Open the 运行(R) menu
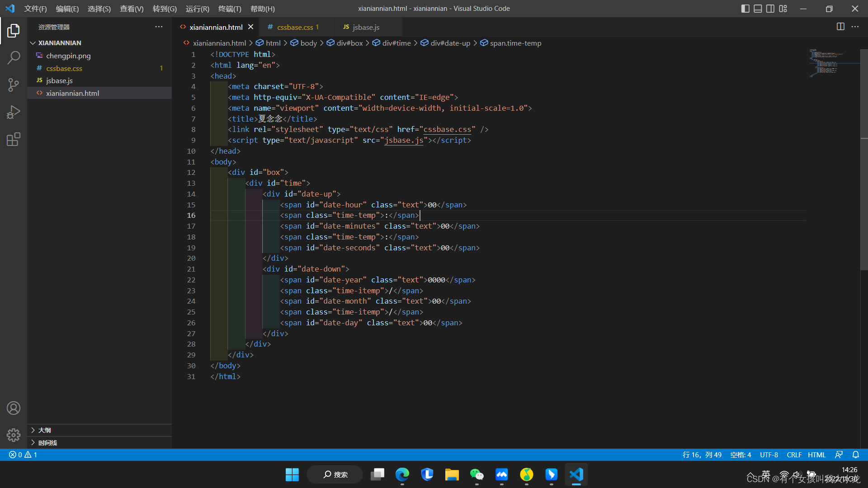This screenshot has height=488, width=868. tap(197, 9)
